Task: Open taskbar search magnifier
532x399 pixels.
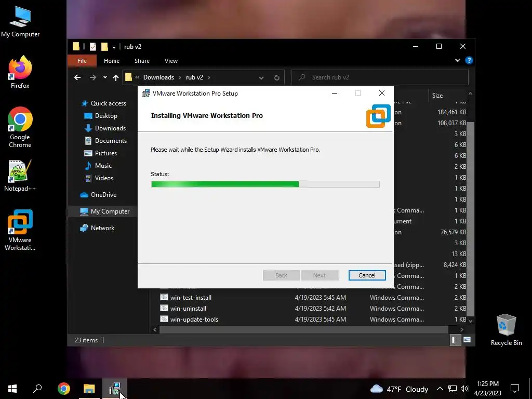Action: click(37, 389)
